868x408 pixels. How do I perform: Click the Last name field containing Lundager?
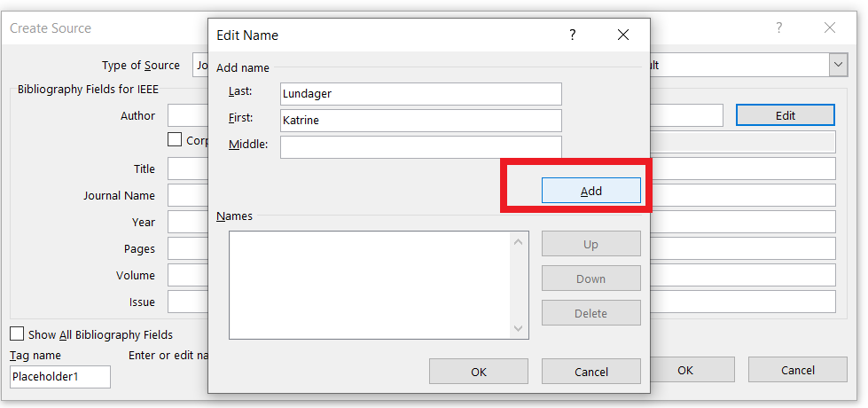click(421, 93)
